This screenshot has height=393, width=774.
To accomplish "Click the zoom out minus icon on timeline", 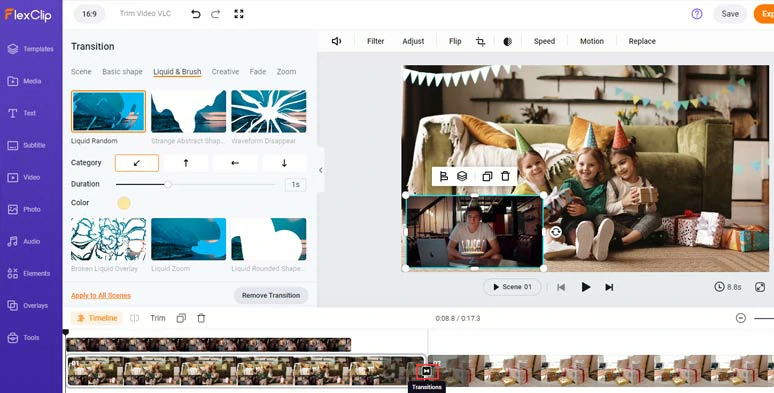I will 740,318.
